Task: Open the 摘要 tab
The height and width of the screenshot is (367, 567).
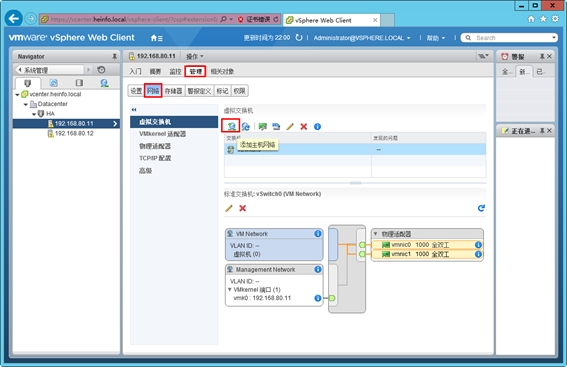Action: (155, 71)
